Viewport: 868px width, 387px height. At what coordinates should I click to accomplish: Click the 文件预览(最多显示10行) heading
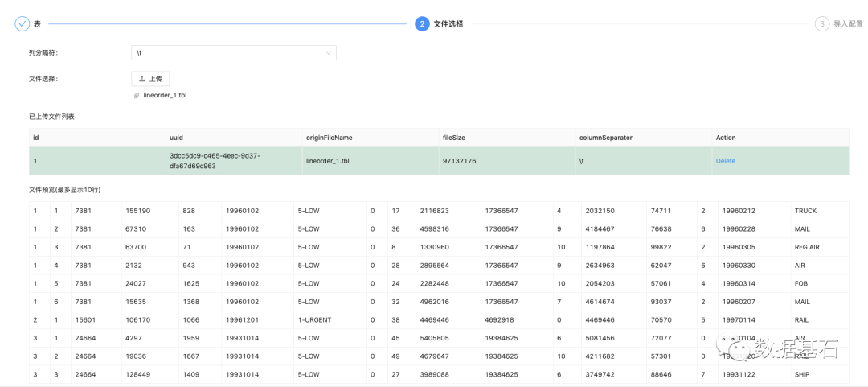(64, 190)
